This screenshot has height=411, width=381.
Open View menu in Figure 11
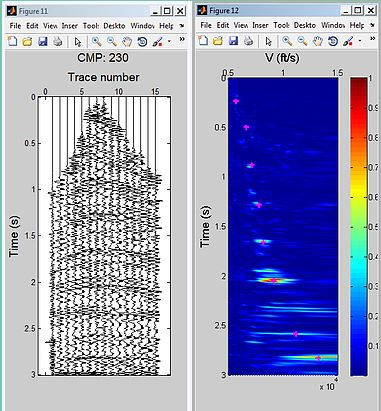click(x=50, y=26)
